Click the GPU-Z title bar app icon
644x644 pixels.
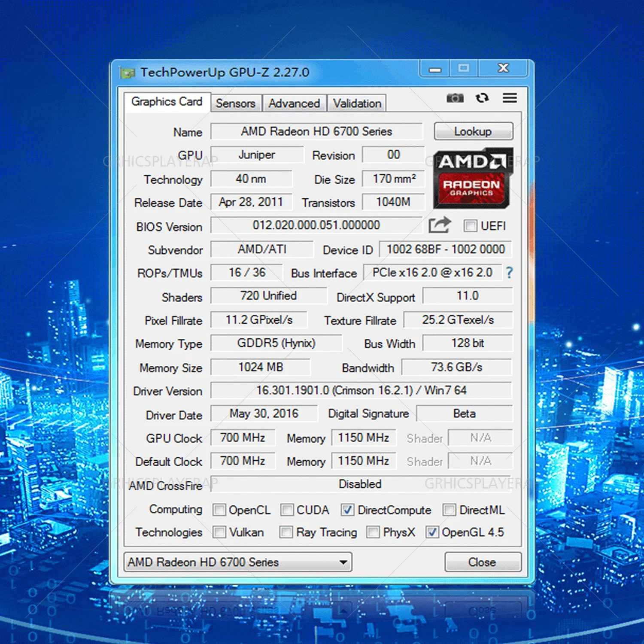click(x=128, y=73)
